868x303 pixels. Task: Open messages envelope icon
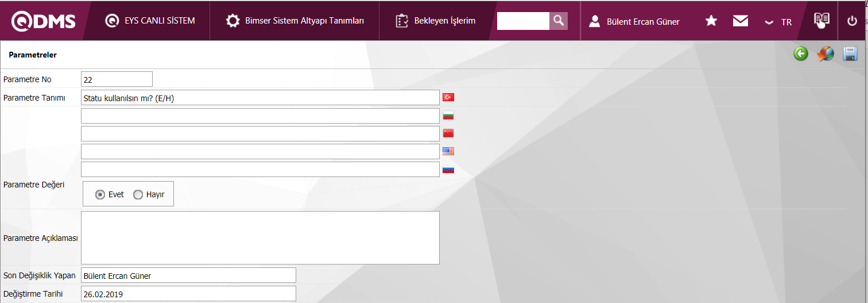coord(741,21)
